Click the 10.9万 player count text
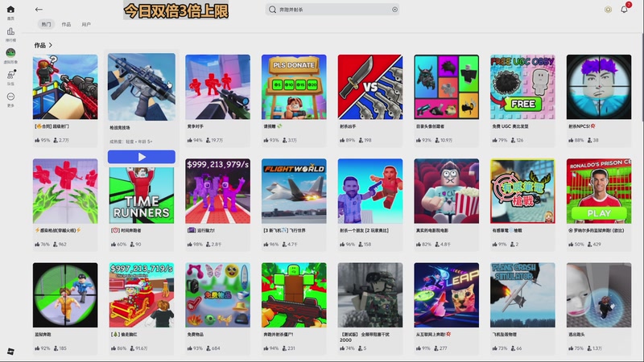The width and height of the screenshot is (644, 362). pos(446,140)
